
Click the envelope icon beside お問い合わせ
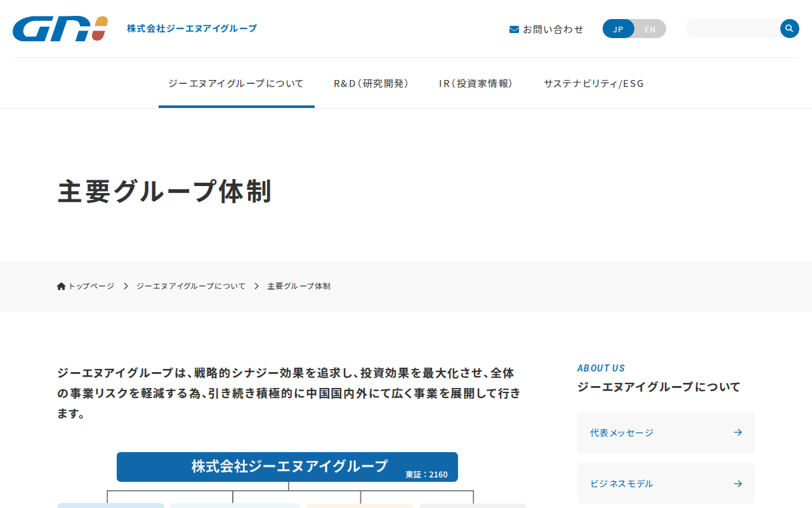(x=514, y=29)
